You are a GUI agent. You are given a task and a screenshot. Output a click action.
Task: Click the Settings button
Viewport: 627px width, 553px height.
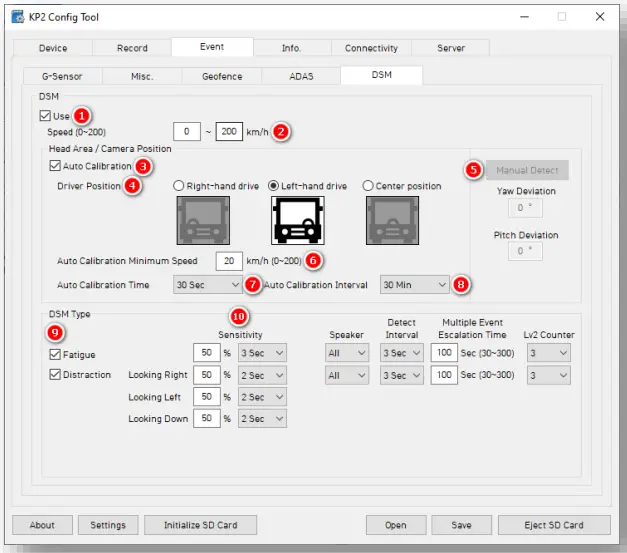pyautogui.click(x=108, y=525)
